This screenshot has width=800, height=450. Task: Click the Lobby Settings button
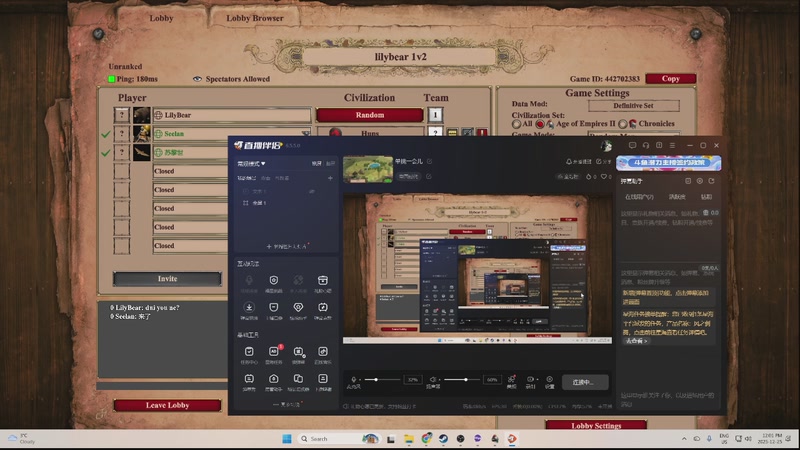pos(596,425)
